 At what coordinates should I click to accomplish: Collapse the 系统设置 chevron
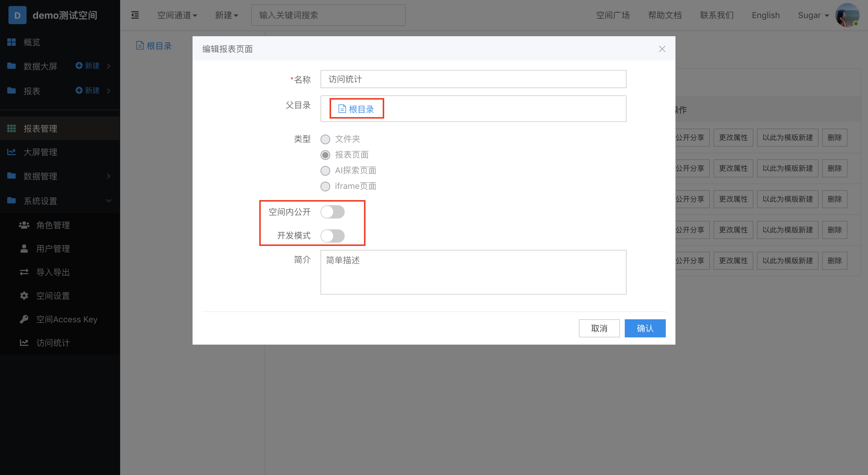pos(109,201)
